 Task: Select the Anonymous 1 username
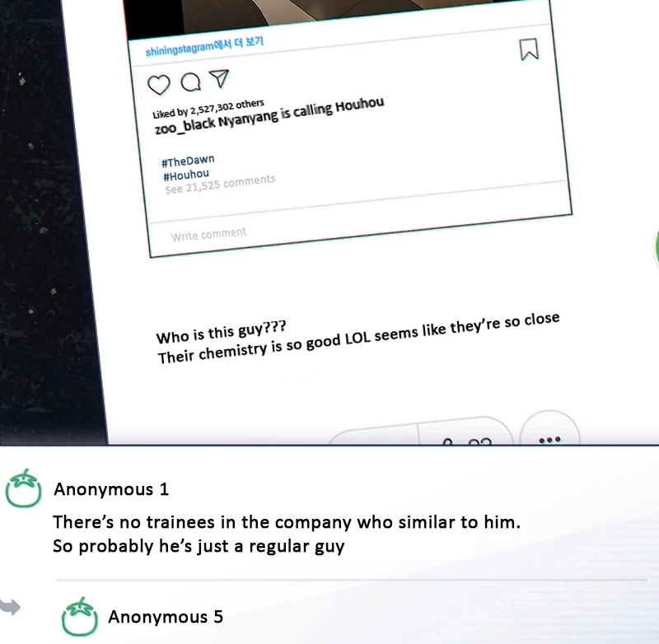point(111,489)
